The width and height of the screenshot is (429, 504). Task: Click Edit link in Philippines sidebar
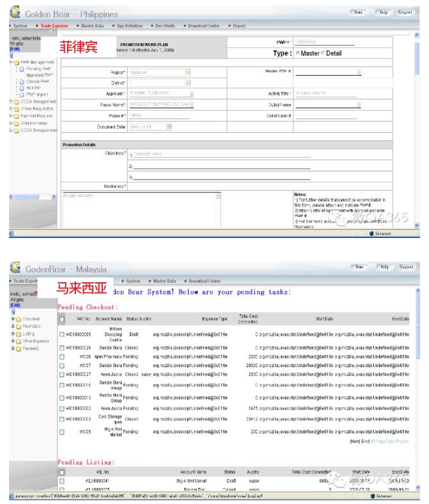(x=15, y=49)
